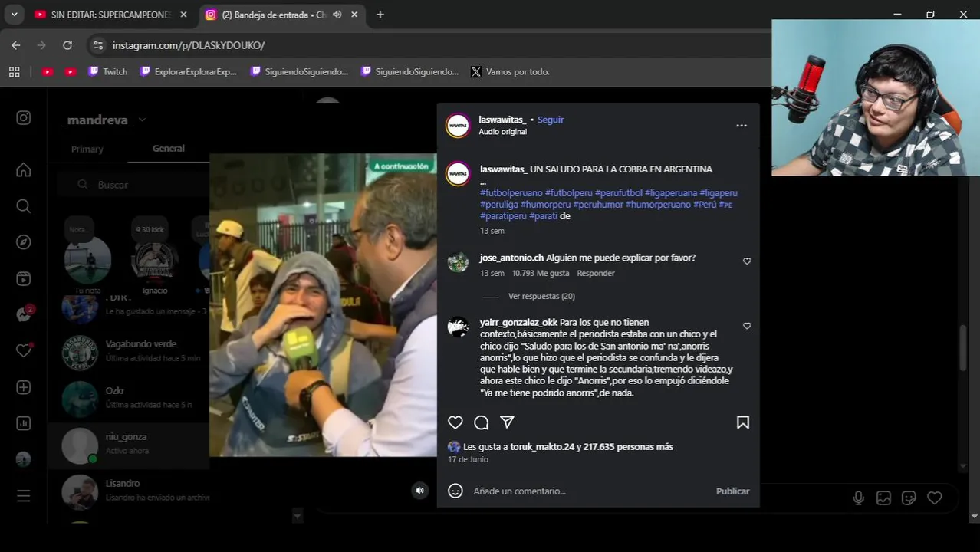
Task: Expand the _mandreva_ account switcher chevron
Action: tap(142, 120)
